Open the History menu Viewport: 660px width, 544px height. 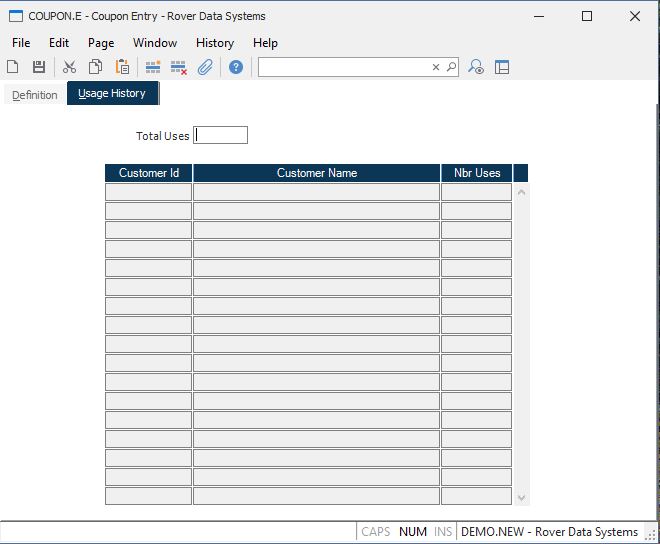(214, 43)
